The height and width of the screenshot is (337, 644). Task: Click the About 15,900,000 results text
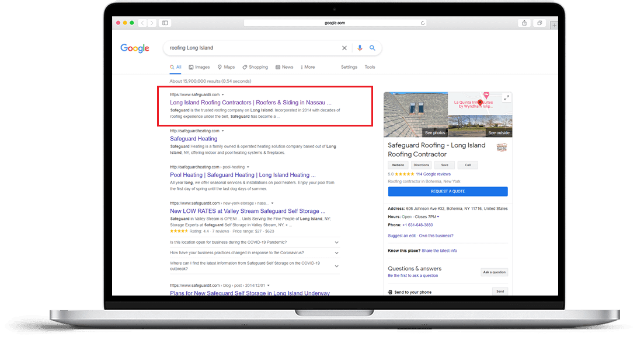(210, 81)
